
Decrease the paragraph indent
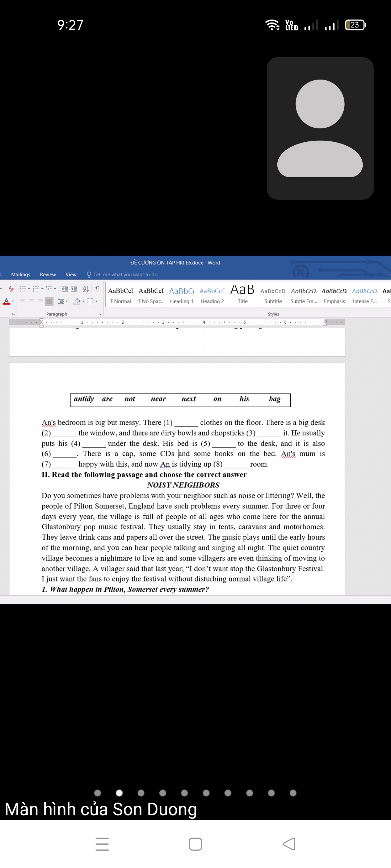tap(65, 289)
